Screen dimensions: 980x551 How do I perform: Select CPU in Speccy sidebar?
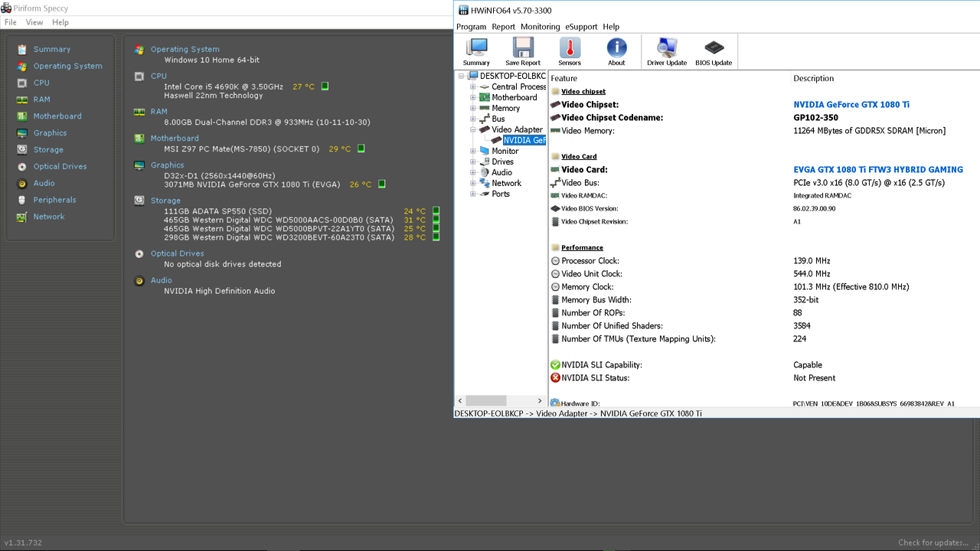tap(41, 83)
